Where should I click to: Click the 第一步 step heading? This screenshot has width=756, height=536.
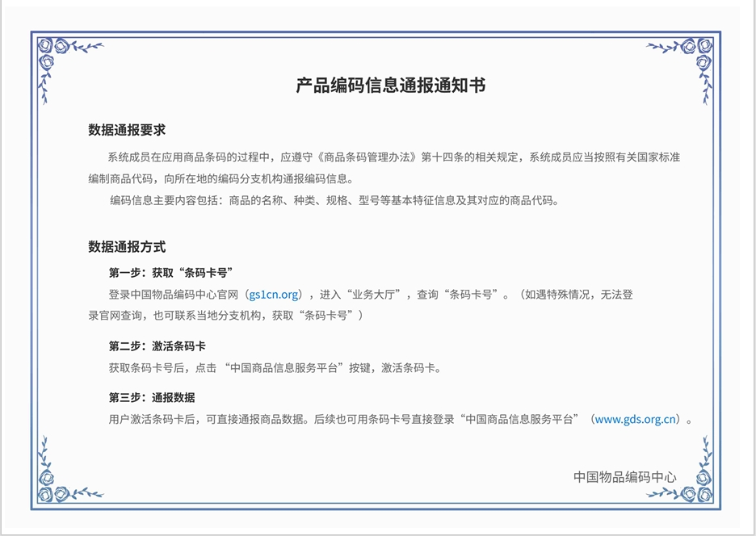(x=171, y=272)
